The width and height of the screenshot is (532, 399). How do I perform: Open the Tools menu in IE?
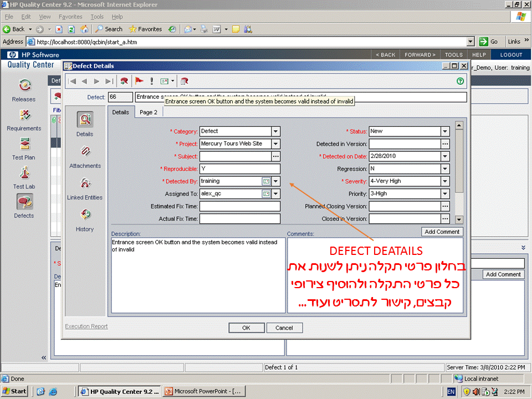97,17
